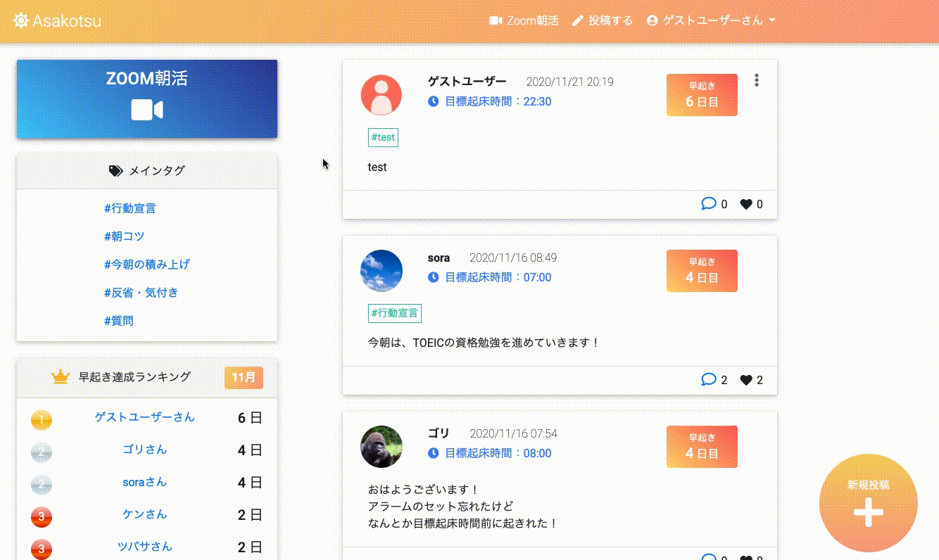This screenshot has height=560, width=939.
Task: Click the pencil icon next to 投稿する
Action: pos(579,20)
